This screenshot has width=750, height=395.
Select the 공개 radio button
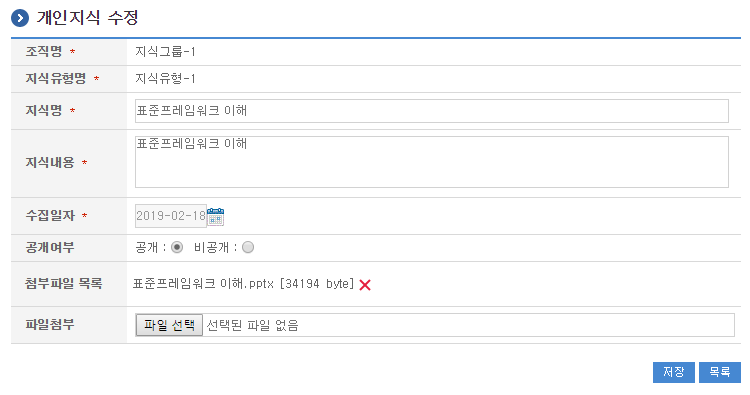click(x=177, y=247)
